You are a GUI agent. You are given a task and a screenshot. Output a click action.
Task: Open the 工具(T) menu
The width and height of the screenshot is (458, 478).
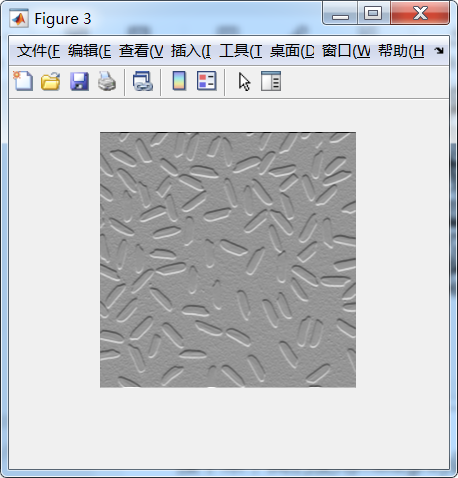point(240,51)
